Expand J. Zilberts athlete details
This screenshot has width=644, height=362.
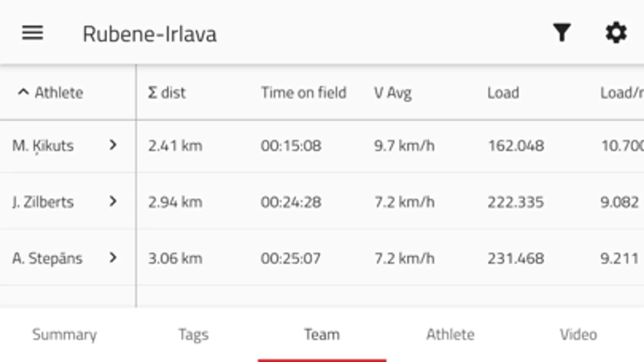pos(113,202)
